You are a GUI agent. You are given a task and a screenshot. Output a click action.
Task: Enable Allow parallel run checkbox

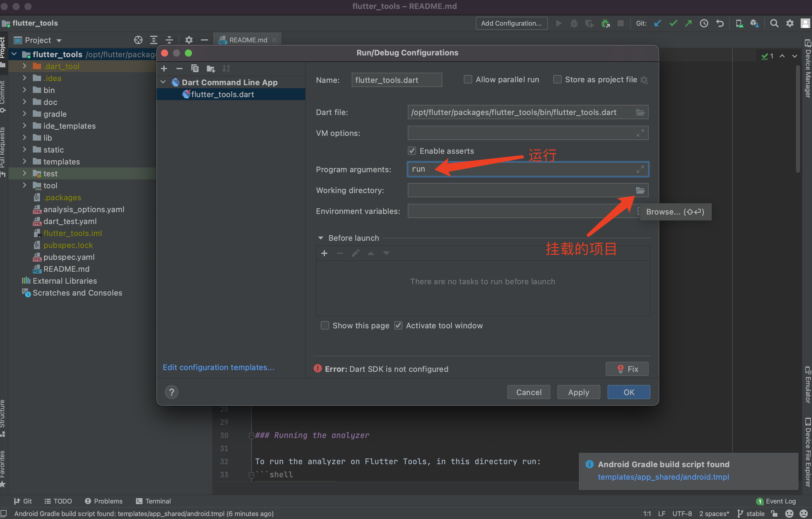pos(468,80)
